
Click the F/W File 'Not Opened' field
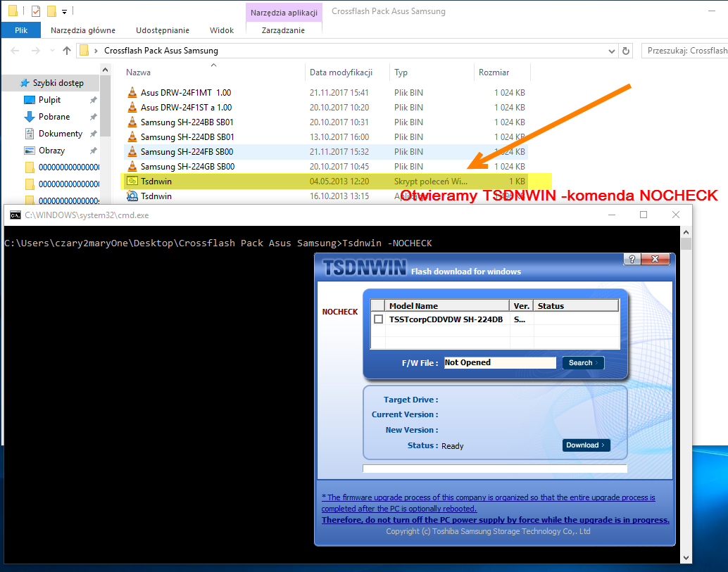coord(500,362)
